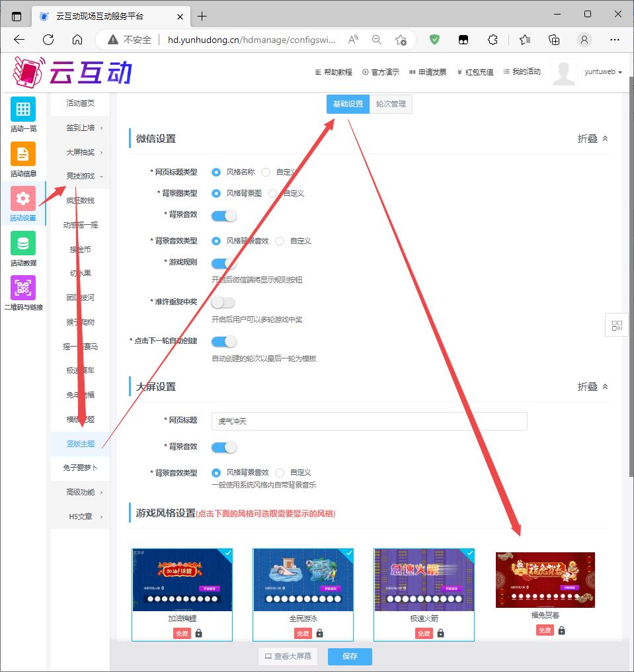
Task: Toggle the 大屏设置 背景音效 switch
Action: coord(223,447)
